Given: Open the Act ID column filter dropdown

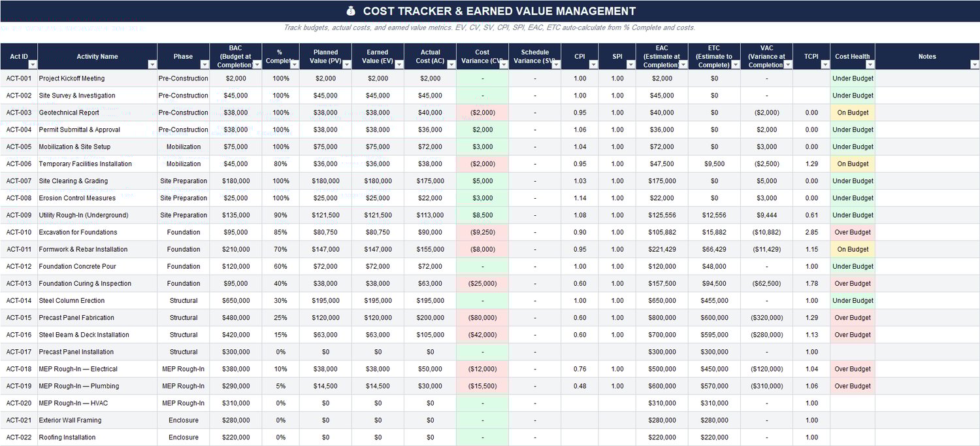Looking at the screenshot, I should pos(33,65).
